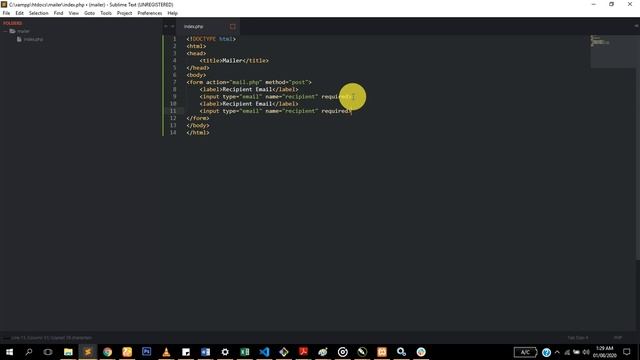Open the Selection menu
This screenshot has height=360, width=640.
tap(38, 13)
